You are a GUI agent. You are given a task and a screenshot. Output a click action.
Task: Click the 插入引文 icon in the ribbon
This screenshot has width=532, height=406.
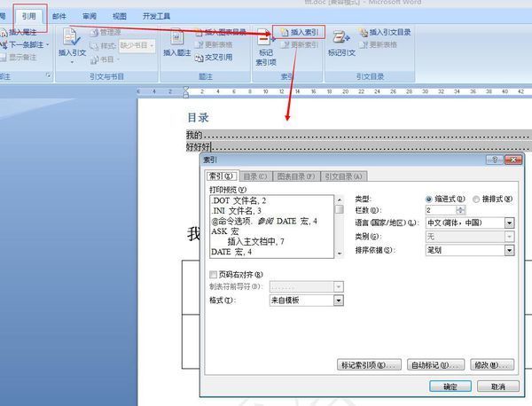[73, 43]
